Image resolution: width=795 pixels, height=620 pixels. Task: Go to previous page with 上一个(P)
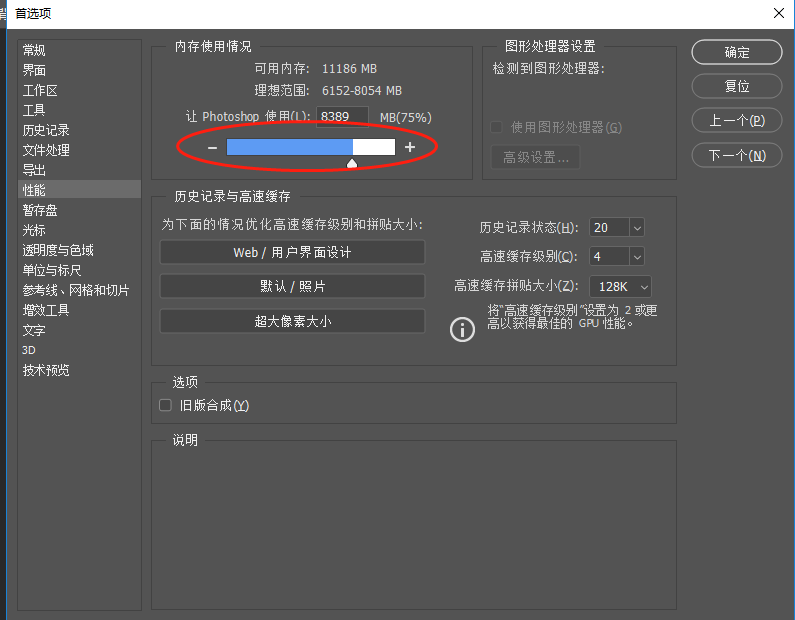coord(737,121)
